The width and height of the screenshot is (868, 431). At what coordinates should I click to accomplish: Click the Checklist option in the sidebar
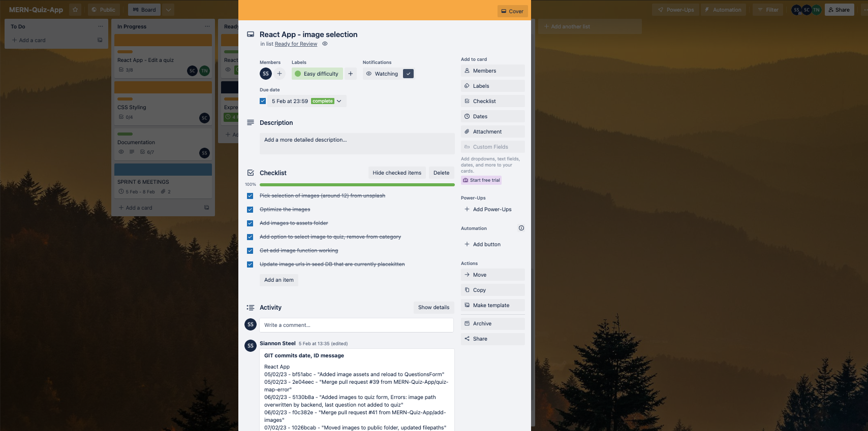tap(493, 101)
